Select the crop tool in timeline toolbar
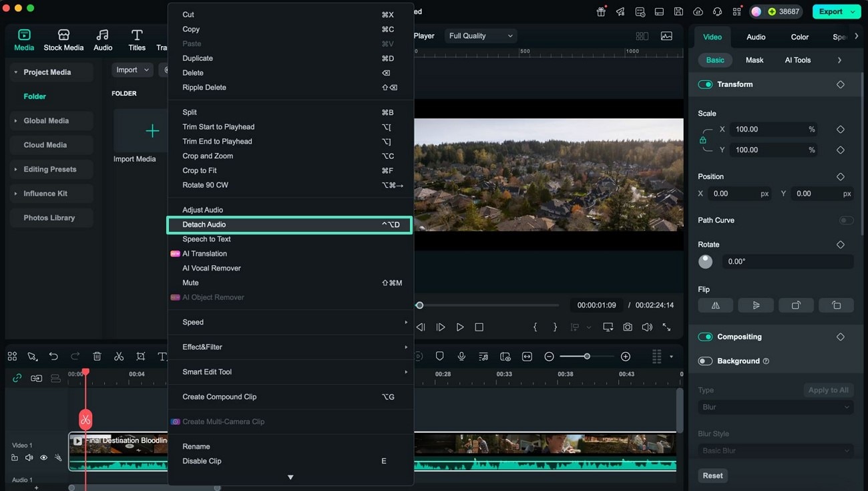 pos(140,357)
